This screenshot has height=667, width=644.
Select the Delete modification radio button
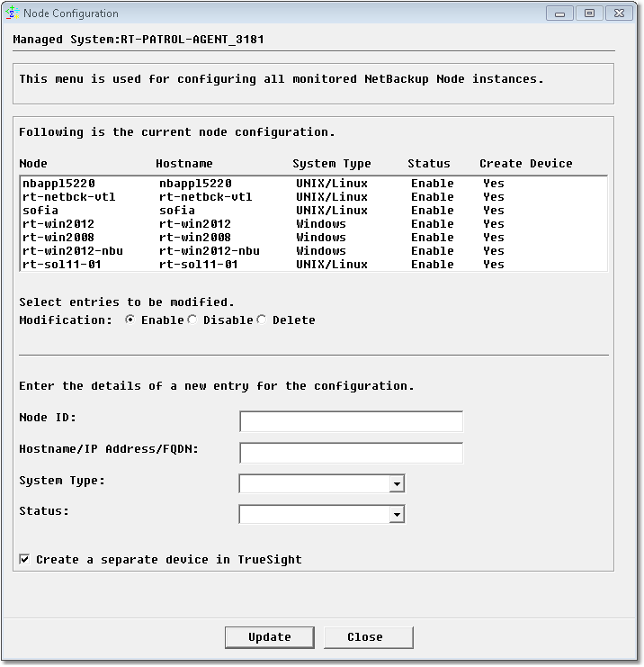point(262,320)
